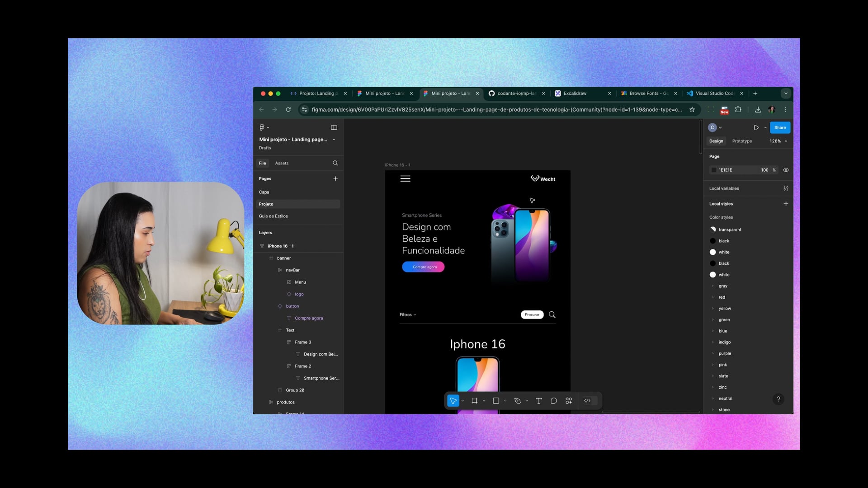The image size is (868, 488).
Task: Select the Frame tool in bottom toolbar
Action: pyautogui.click(x=474, y=401)
